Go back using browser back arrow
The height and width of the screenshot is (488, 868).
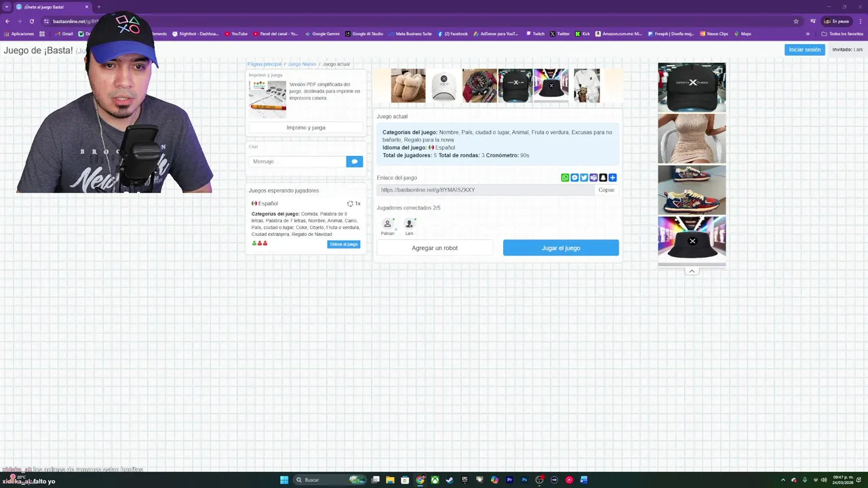click(x=7, y=21)
